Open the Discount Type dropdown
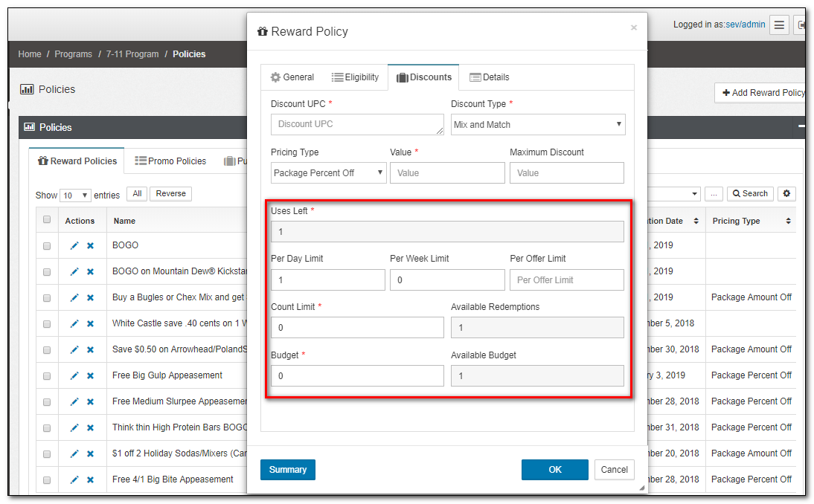 coord(538,125)
